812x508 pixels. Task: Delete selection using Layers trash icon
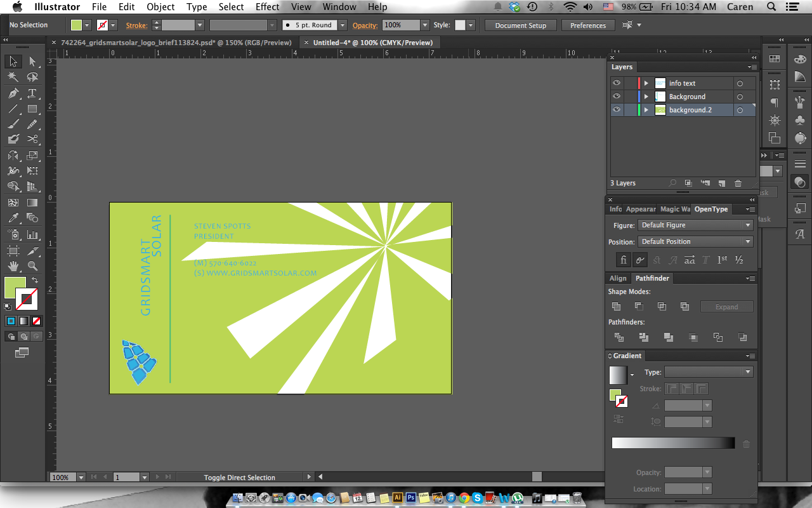click(x=738, y=184)
